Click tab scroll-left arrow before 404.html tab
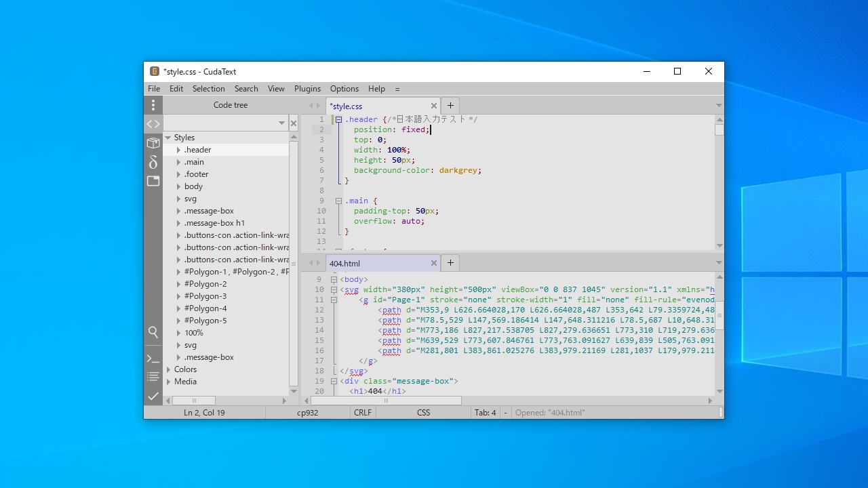Image resolution: width=868 pixels, height=488 pixels. point(311,263)
